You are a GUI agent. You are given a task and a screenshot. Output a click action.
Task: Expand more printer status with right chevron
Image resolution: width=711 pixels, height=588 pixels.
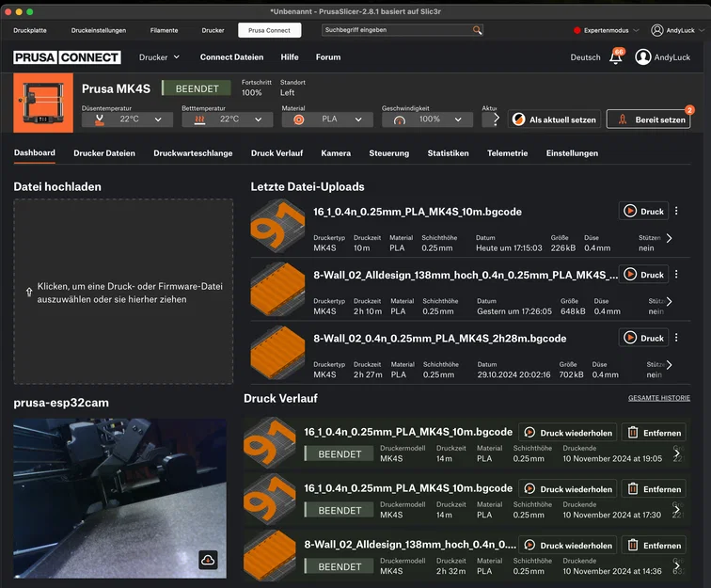point(496,119)
